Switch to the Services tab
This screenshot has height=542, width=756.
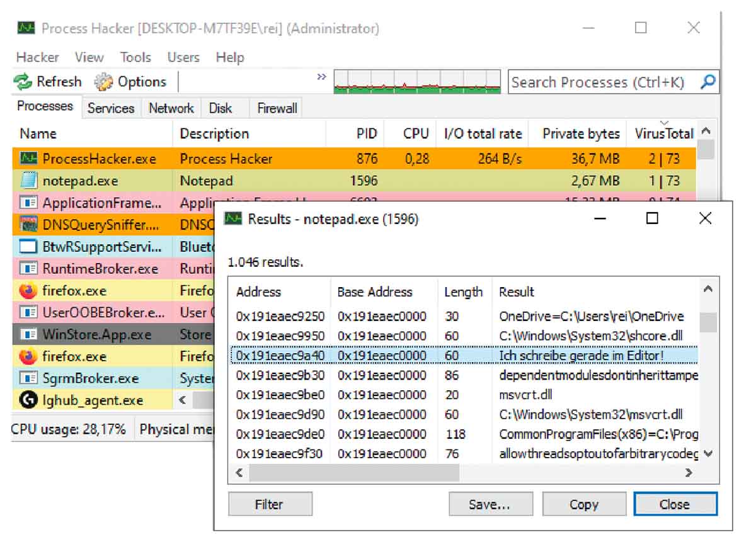pos(111,108)
